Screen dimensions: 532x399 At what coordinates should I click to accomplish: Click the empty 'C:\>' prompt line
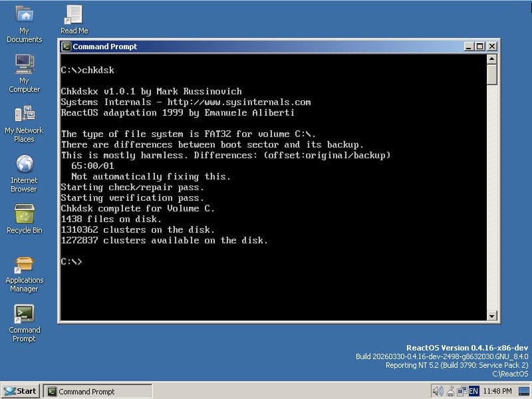(71, 261)
